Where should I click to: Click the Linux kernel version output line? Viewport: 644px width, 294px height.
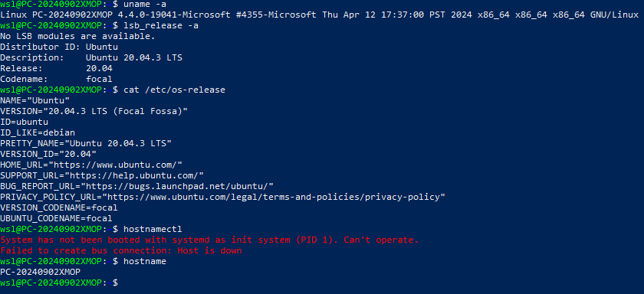click(x=319, y=15)
